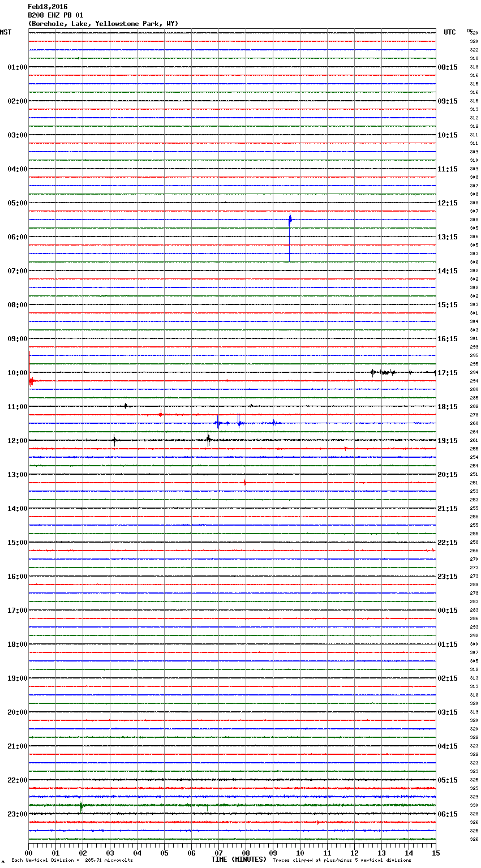481x868 pixels.
Task: Click the 03:00 MST time label
Action: (18, 135)
